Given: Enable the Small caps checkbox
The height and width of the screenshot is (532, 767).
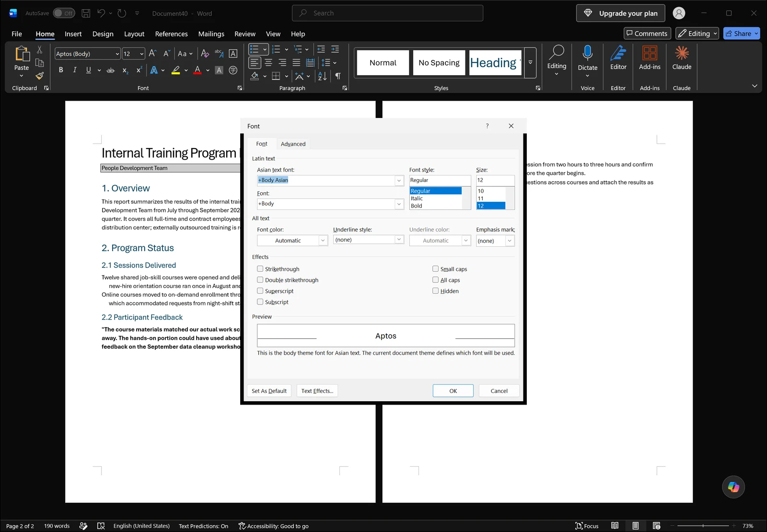Looking at the screenshot, I should 435,269.
